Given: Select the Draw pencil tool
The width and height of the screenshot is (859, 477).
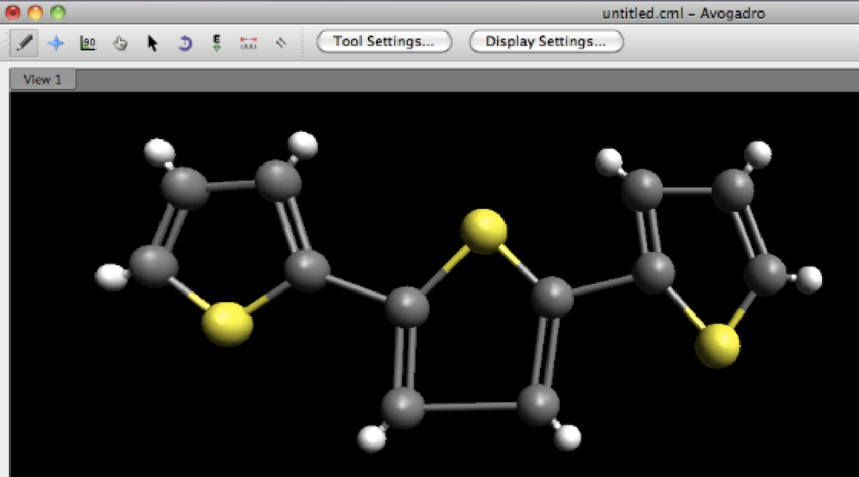Looking at the screenshot, I should click(23, 43).
